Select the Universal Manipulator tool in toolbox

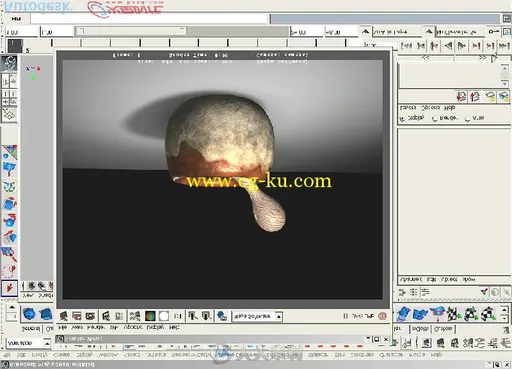point(9,186)
